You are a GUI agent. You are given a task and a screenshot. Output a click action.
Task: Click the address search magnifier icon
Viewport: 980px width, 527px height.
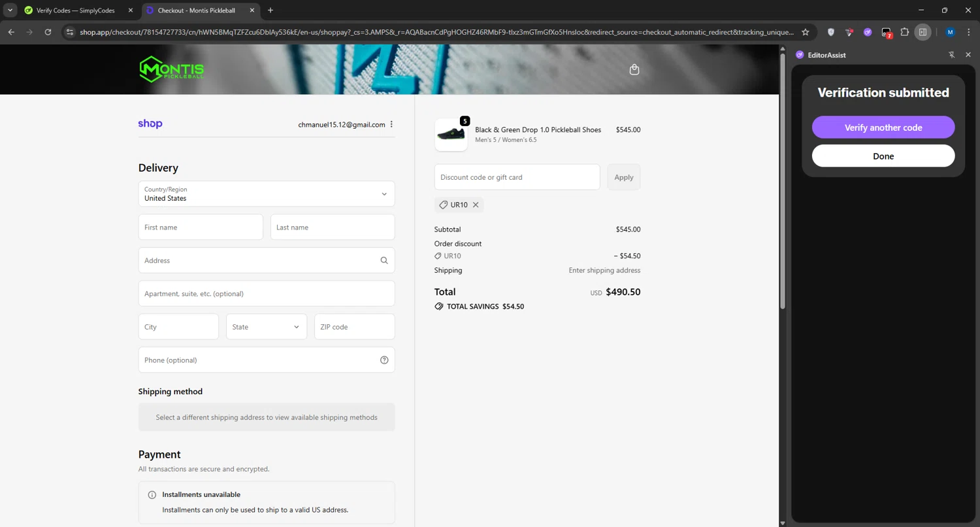coord(384,260)
